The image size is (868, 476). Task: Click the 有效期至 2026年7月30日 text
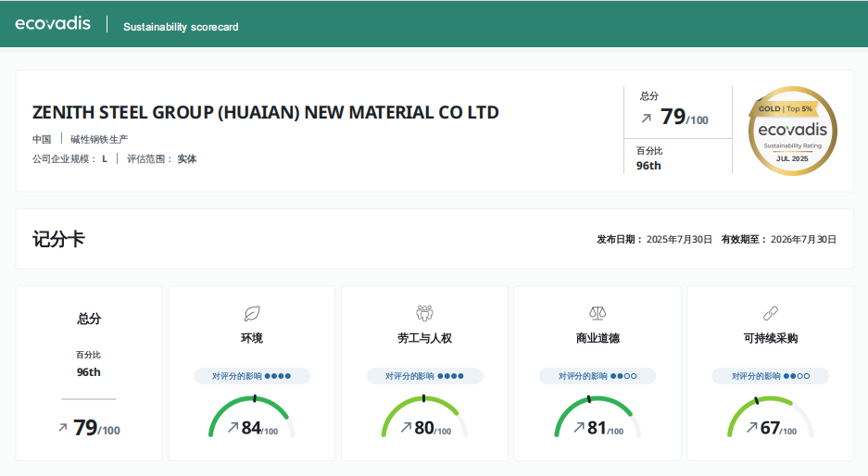[x=778, y=239]
